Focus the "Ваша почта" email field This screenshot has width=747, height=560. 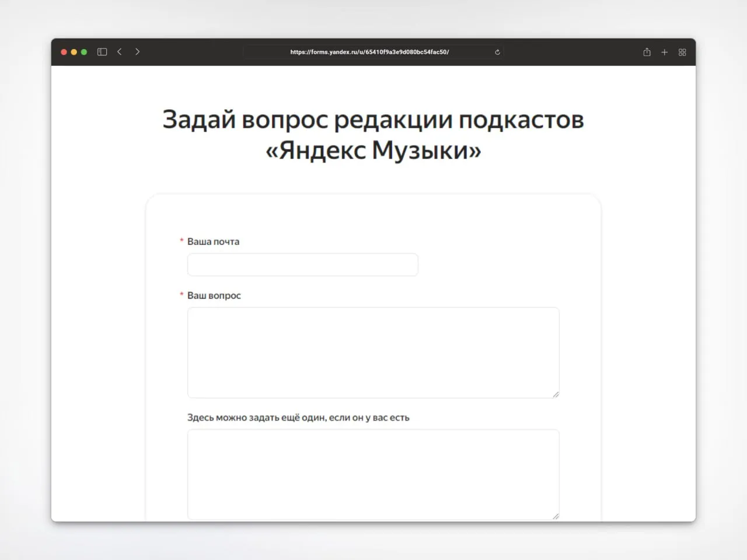(x=303, y=265)
